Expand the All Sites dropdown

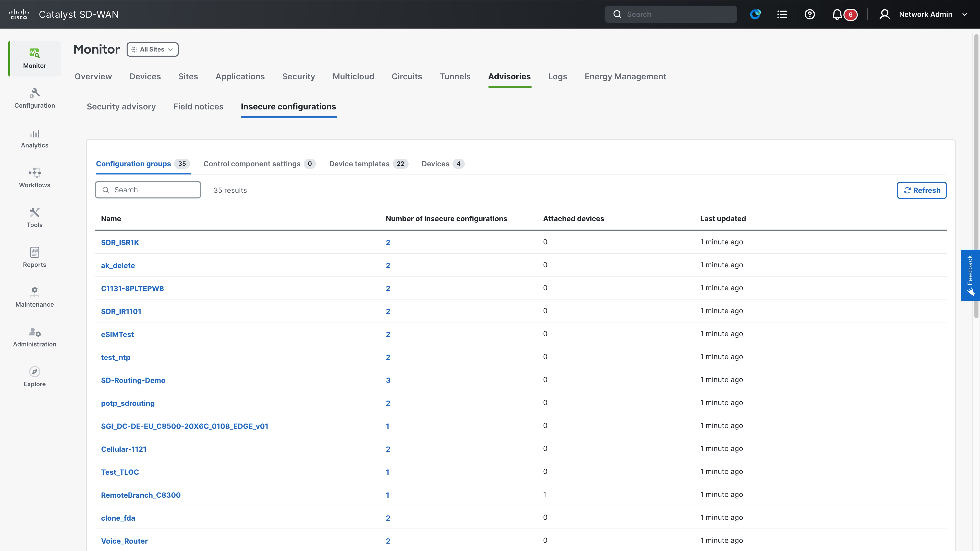tap(153, 49)
